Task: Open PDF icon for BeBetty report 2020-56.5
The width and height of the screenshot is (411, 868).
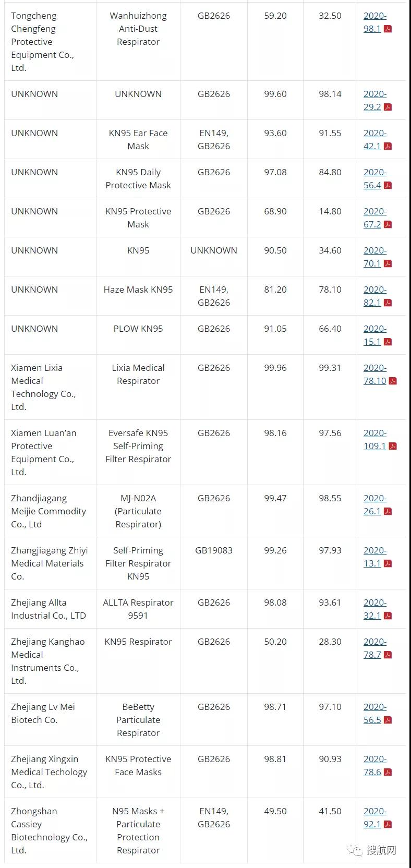Action: pos(388,720)
